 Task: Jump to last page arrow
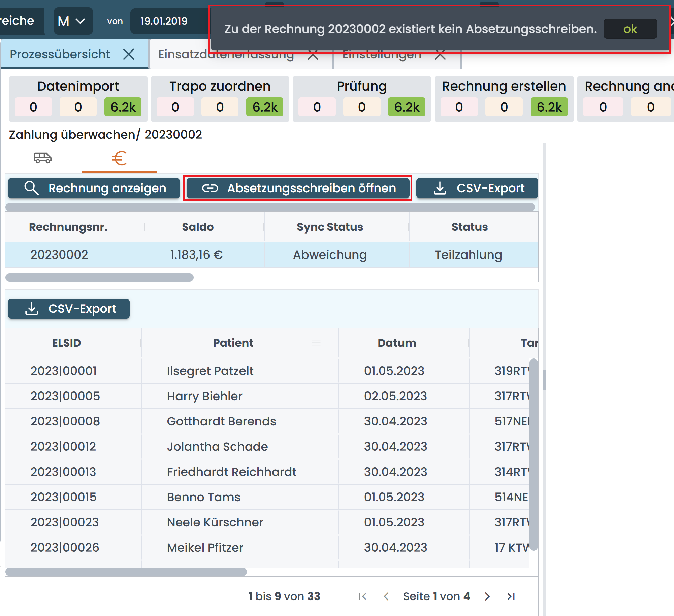[x=511, y=596]
